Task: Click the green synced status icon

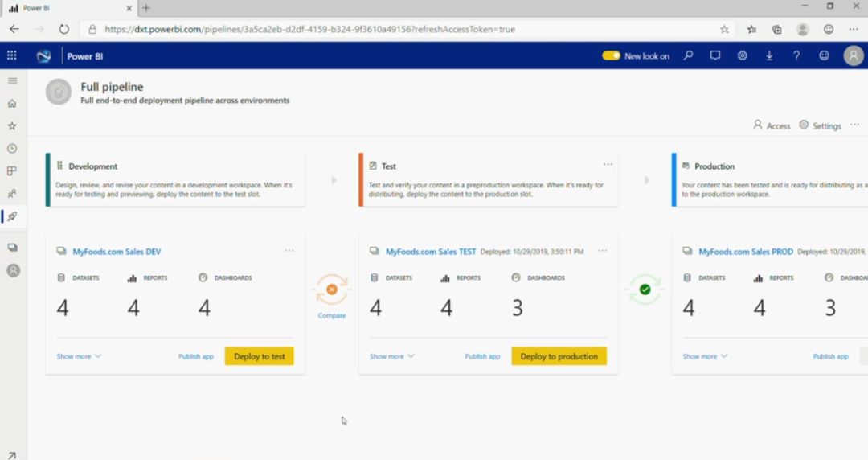Action: point(645,290)
